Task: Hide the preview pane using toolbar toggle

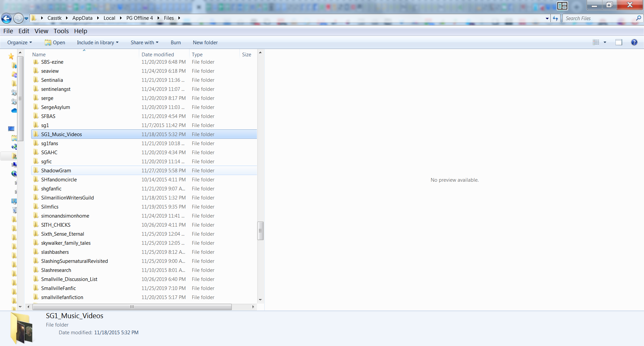Action: pyautogui.click(x=619, y=42)
